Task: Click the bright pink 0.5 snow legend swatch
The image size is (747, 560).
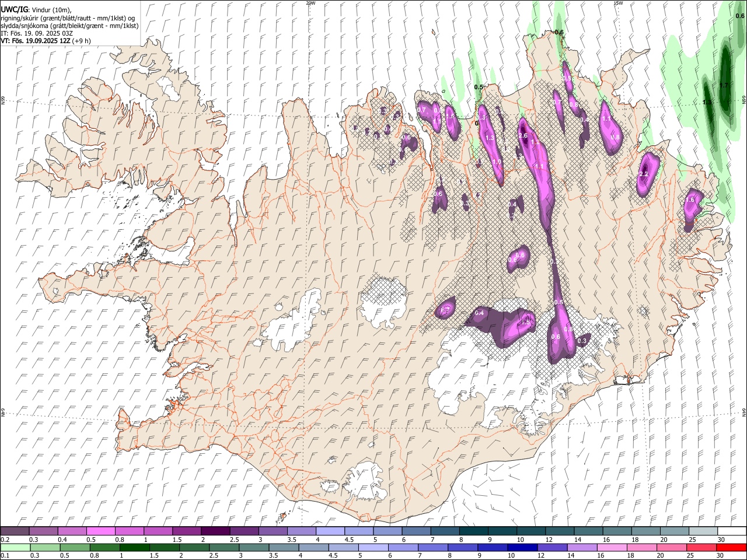Action: [100, 531]
